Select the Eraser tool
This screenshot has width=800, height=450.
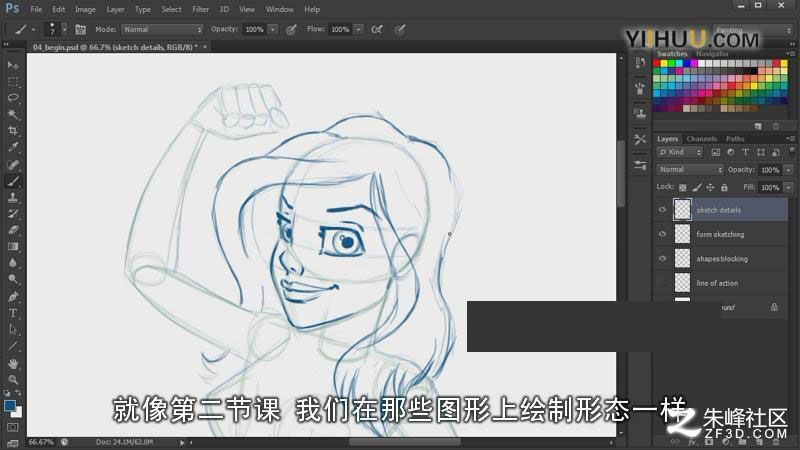tap(13, 230)
